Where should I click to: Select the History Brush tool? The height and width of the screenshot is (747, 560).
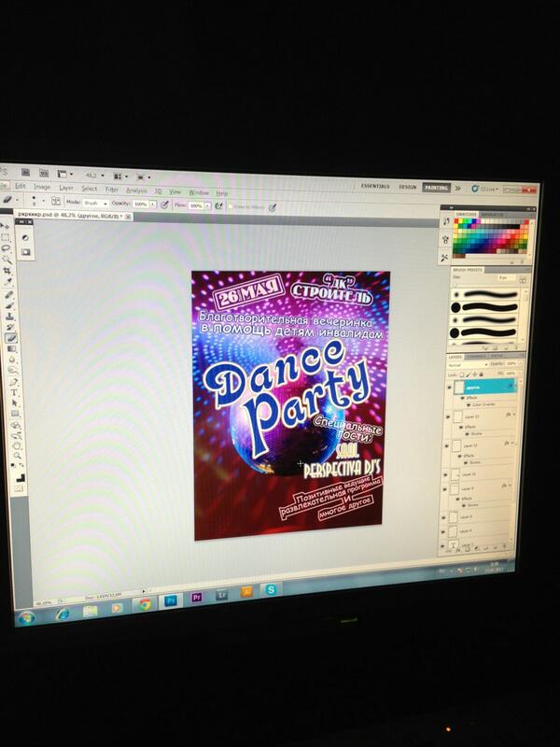point(10,328)
